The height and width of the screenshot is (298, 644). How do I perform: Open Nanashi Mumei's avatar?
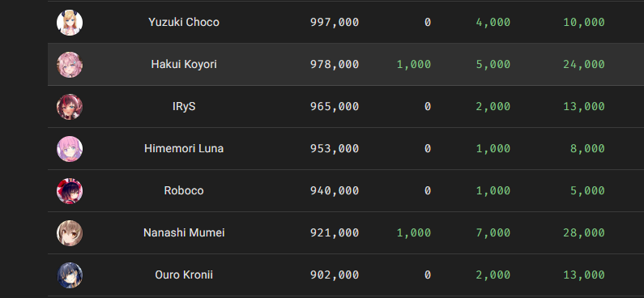[70, 232]
